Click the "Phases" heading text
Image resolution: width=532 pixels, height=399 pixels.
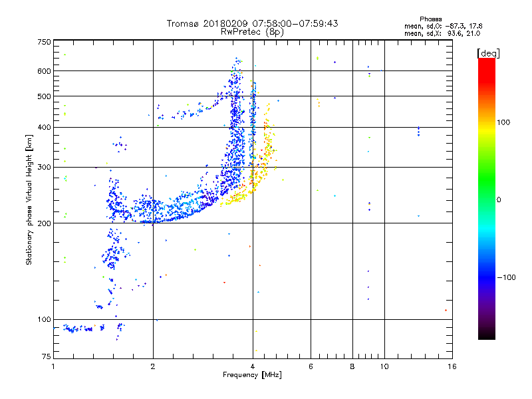[x=430, y=19]
